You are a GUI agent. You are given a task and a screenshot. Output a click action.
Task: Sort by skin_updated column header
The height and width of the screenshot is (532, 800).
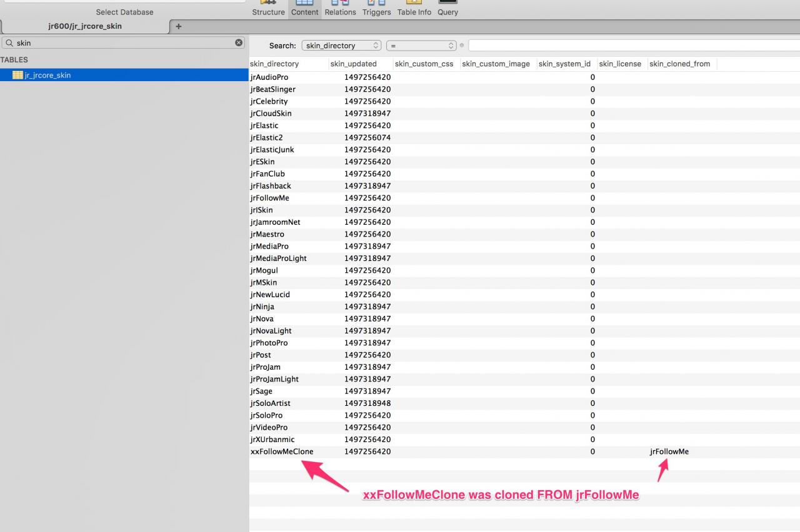354,64
